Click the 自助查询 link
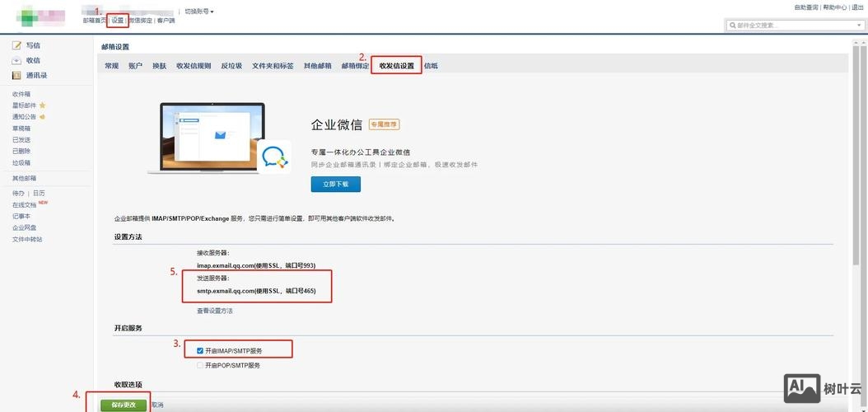Viewport: 868px width, 412px height. click(806, 7)
